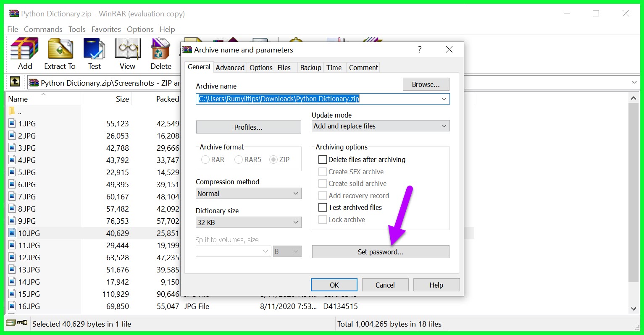Click the 5.JPG file icon
This screenshot has height=335, width=644.
(12, 172)
